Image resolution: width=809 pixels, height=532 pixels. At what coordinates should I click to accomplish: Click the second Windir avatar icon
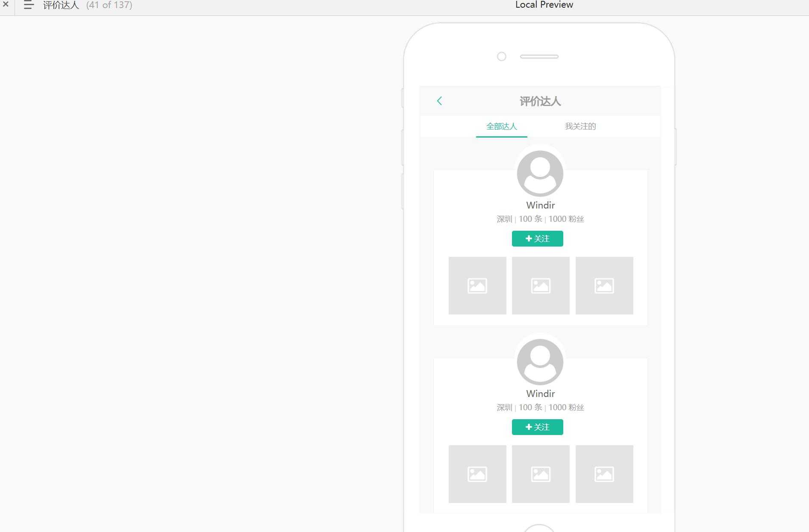coord(540,362)
